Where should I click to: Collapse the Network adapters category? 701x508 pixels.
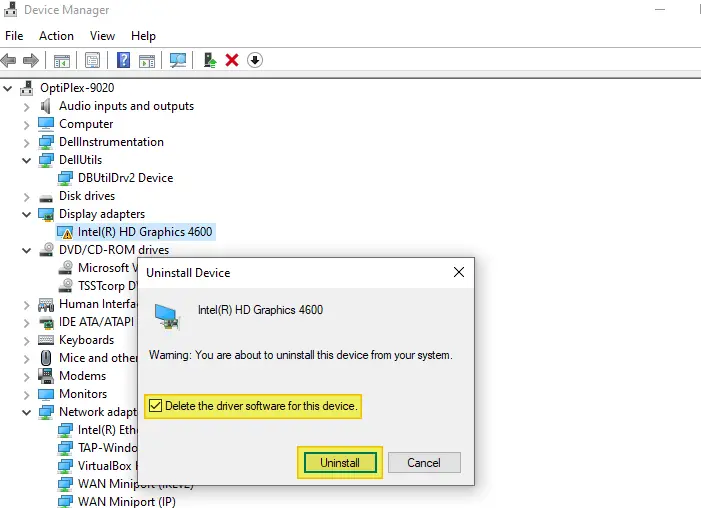pos(26,412)
